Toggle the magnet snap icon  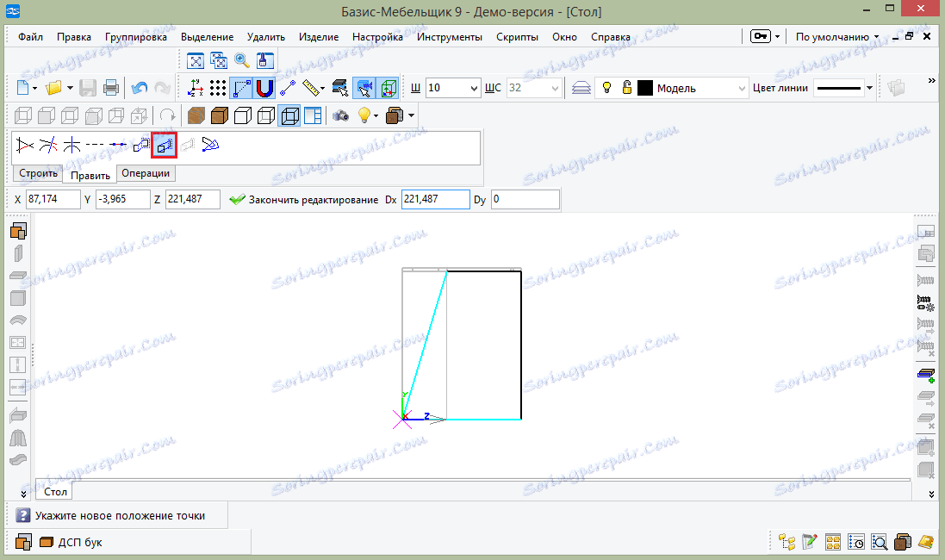[264, 88]
